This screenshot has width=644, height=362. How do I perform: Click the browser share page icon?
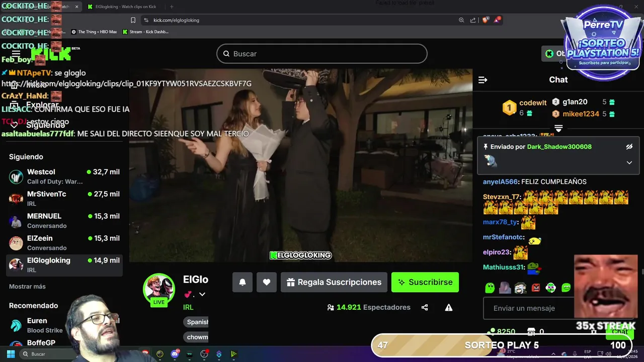pos(473,20)
